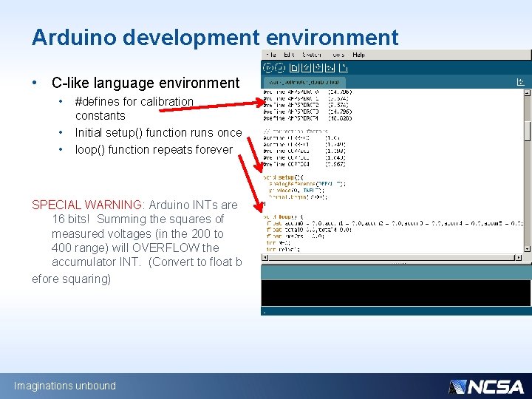Click the horizontal scroll left arrow
This screenshot has height=399, width=532.
pos(265,258)
